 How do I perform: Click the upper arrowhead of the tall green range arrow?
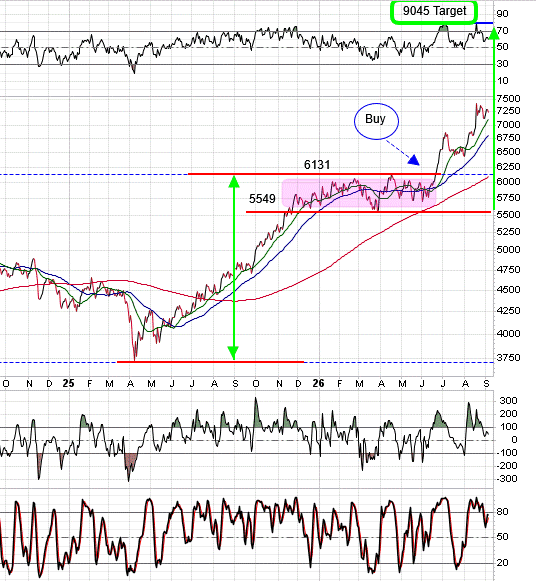[x=234, y=182]
